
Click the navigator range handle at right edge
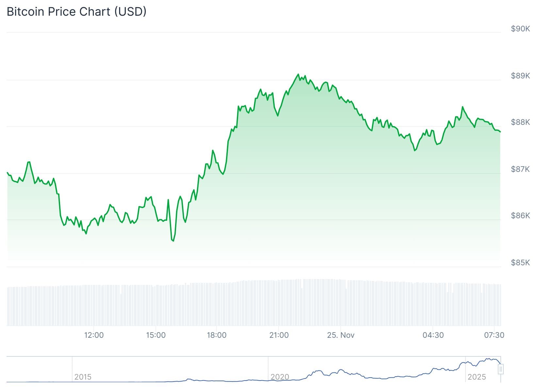pos(501,369)
